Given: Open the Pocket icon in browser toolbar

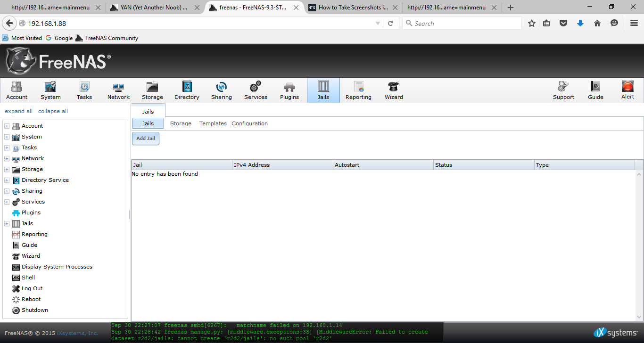Looking at the screenshot, I should [x=563, y=23].
